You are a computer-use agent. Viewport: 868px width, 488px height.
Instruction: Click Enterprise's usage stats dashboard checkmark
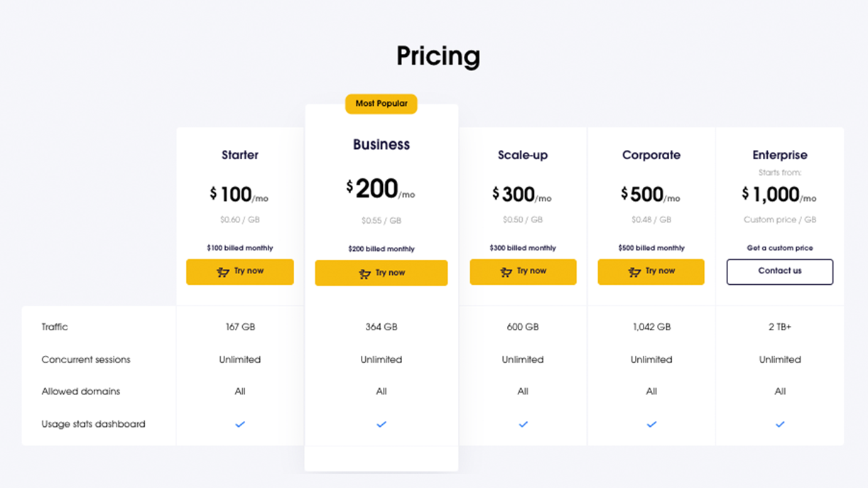[x=780, y=424]
